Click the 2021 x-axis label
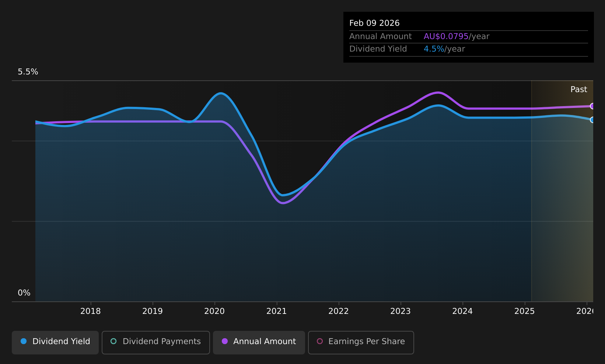 [x=277, y=311]
